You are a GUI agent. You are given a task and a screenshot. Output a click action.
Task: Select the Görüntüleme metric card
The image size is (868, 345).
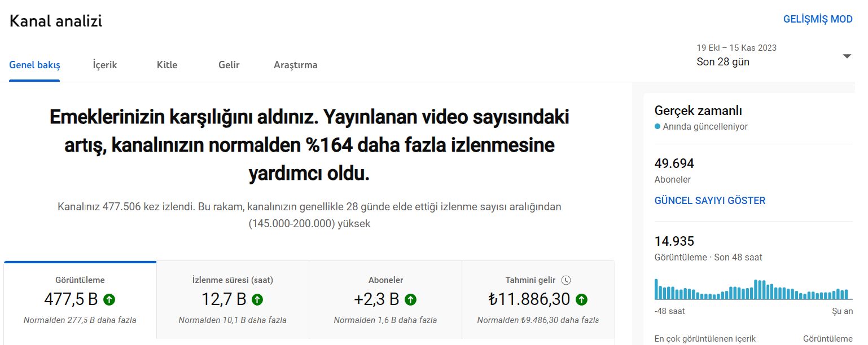80,300
